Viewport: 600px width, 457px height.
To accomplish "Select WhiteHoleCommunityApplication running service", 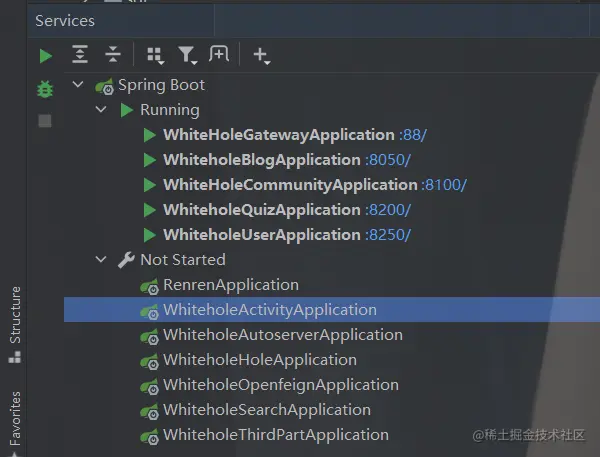I will pos(290,185).
